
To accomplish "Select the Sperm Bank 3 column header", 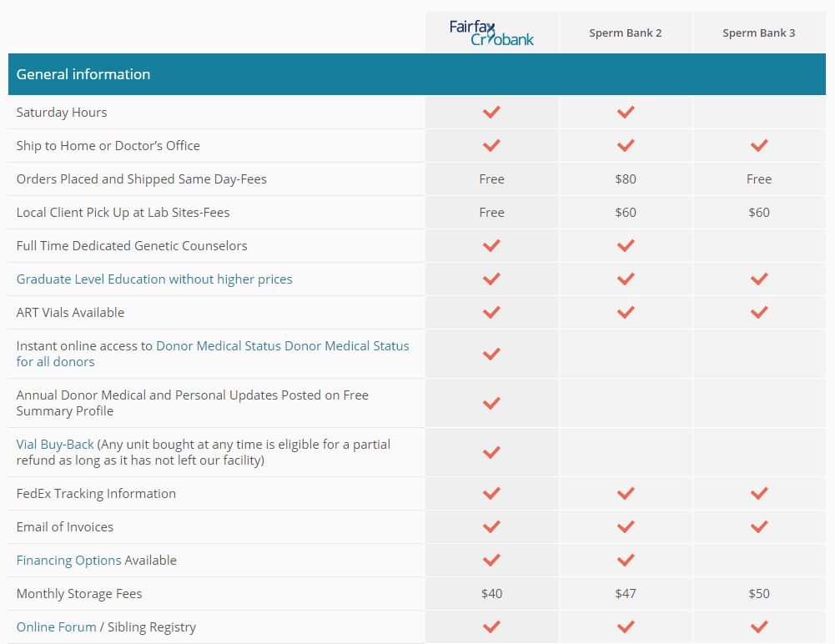I will [758, 33].
